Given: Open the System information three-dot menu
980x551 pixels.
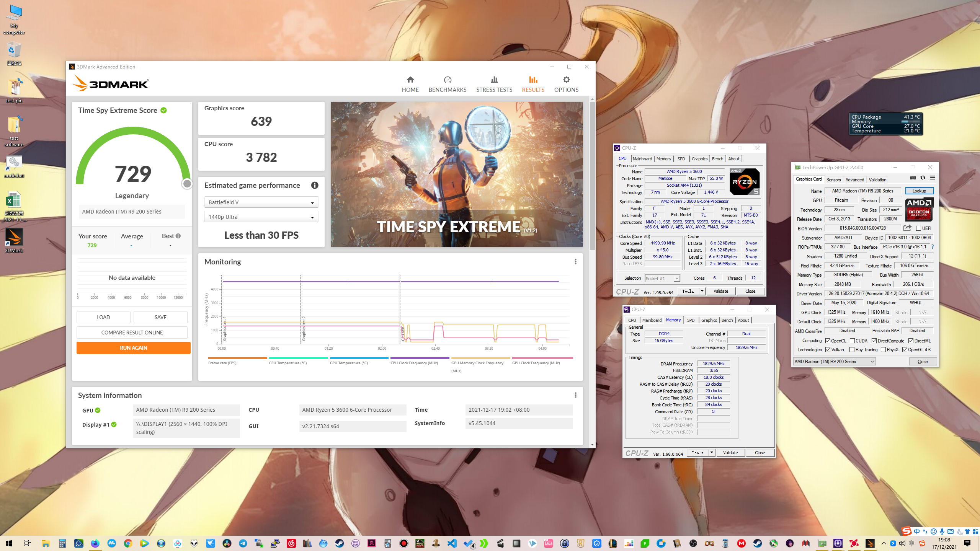Looking at the screenshot, I should coord(575,395).
